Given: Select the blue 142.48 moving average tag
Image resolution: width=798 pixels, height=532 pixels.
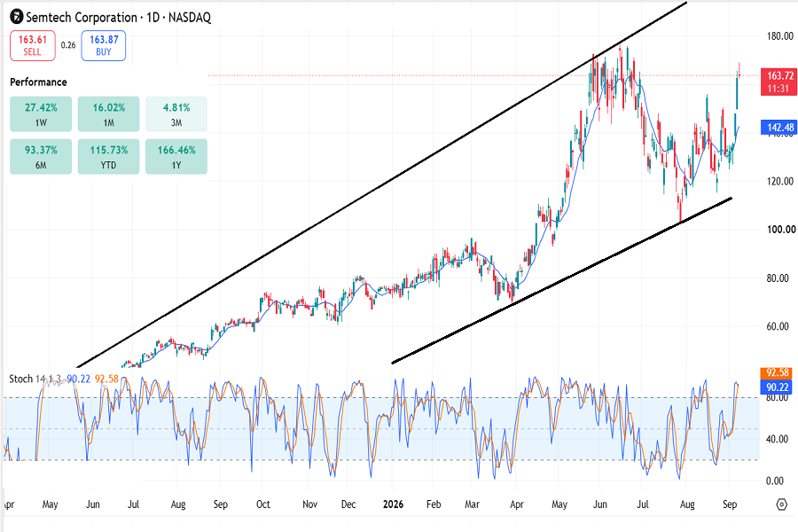Looking at the screenshot, I should [780, 128].
